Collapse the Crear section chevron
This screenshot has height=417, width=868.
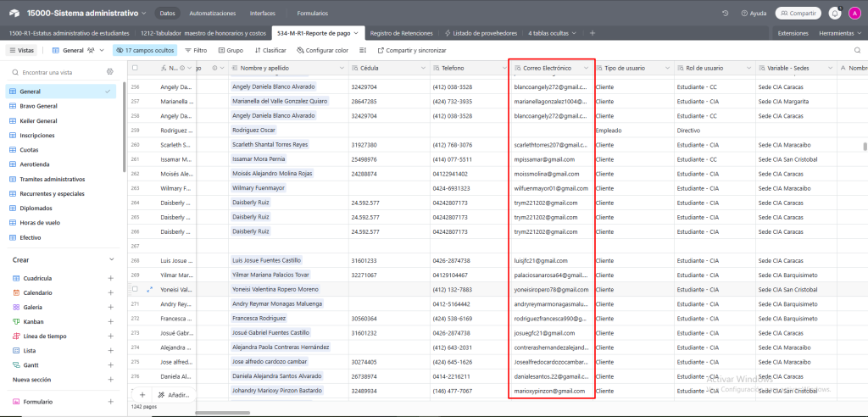click(x=111, y=259)
